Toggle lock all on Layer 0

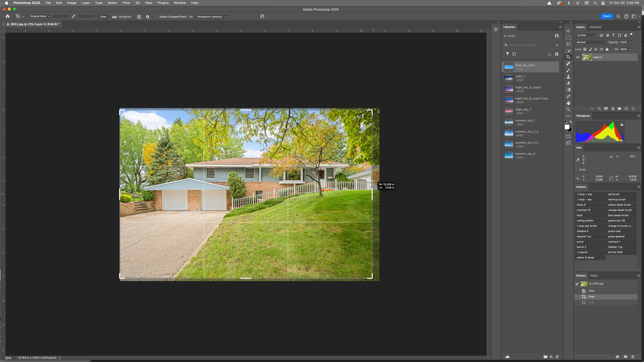[607, 50]
